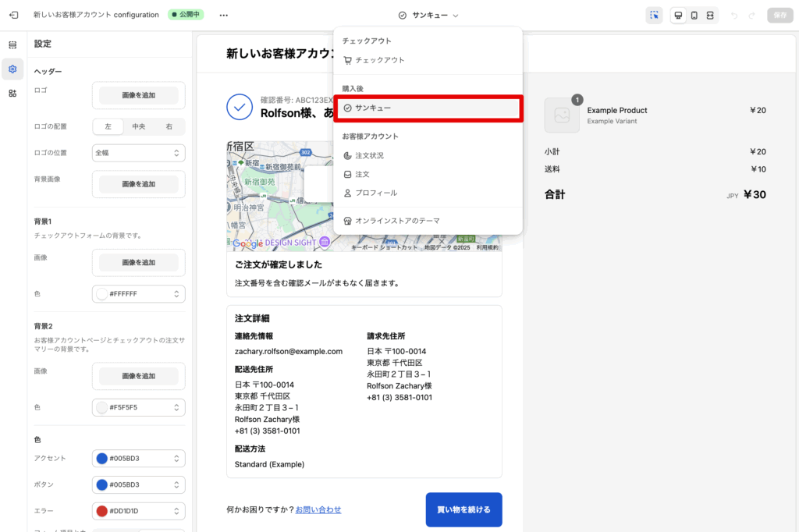This screenshot has height=532, width=799.
Task: Click the 保存 button
Action: click(x=780, y=16)
